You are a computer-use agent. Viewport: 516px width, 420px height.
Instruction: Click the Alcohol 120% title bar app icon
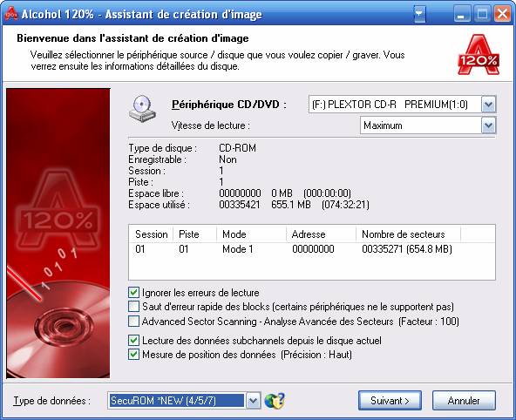(11, 14)
